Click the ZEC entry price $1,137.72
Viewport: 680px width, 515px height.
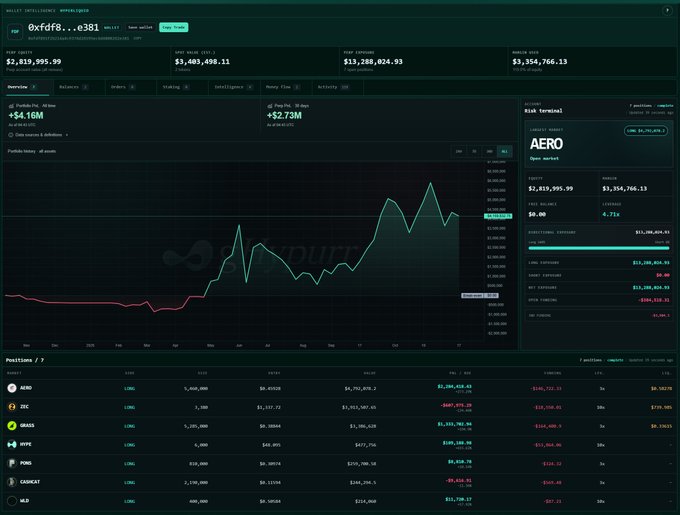point(268,407)
